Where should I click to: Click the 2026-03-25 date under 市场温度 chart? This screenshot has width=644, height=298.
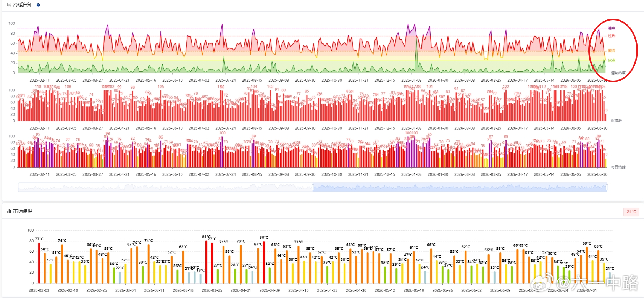click(212, 290)
